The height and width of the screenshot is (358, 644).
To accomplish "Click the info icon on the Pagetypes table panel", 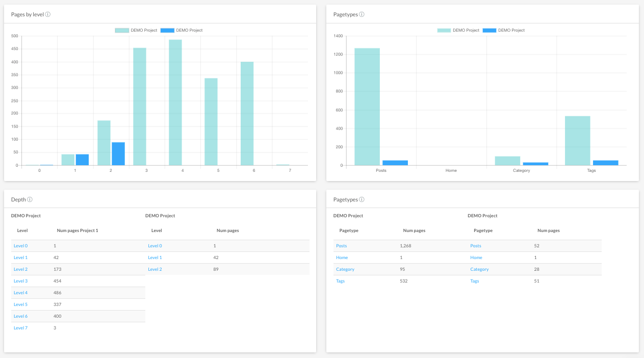I will tap(362, 199).
